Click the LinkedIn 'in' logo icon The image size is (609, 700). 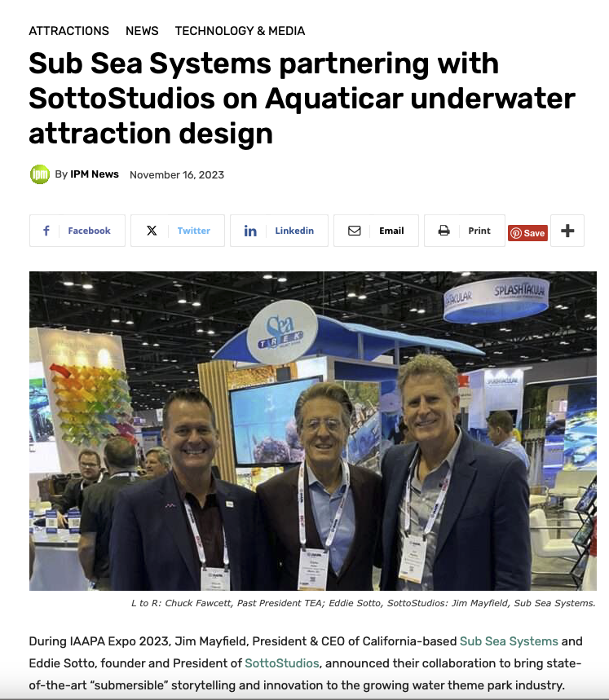pyautogui.click(x=250, y=231)
